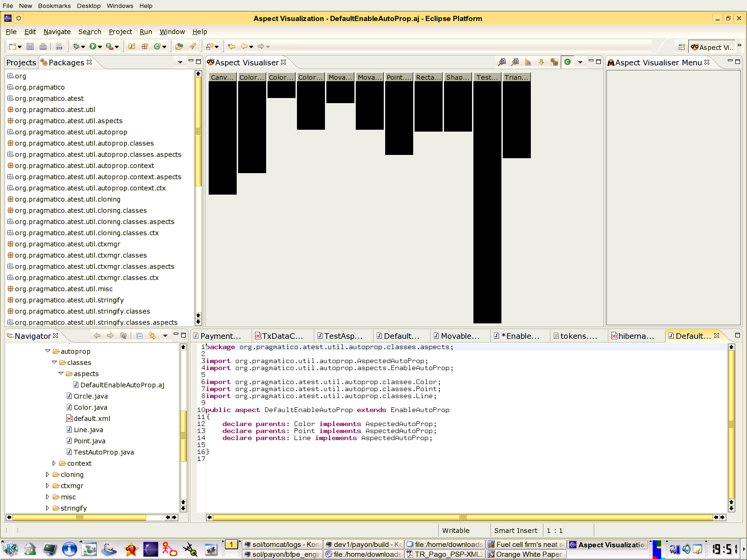Open the Navigator view menu dropdown
Viewport: 747px width, 560px height.
(x=165, y=336)
